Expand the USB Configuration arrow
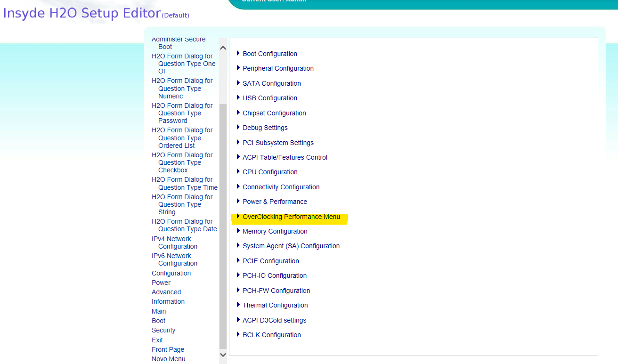Image resolution: width=618 pixels, height=364 pixels. [238, 97]
